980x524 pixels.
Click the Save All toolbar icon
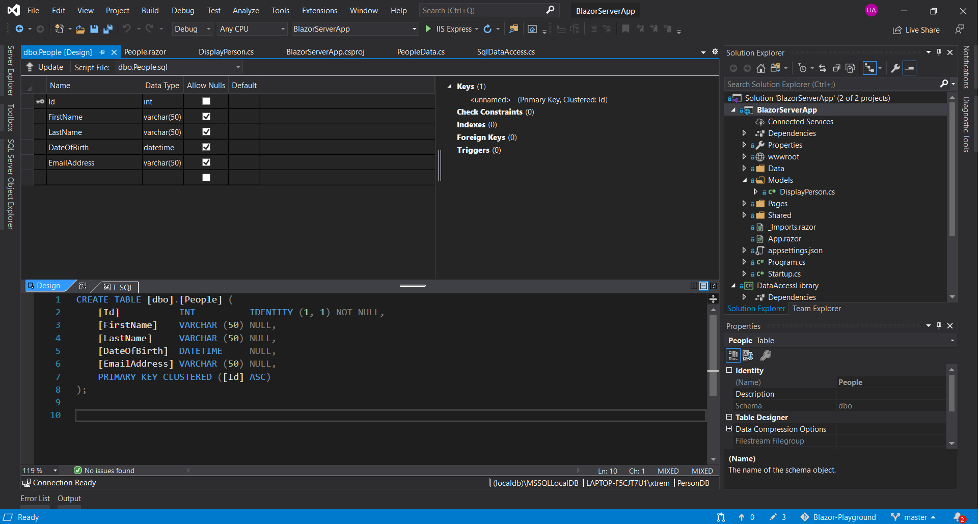tap(107, 29)
